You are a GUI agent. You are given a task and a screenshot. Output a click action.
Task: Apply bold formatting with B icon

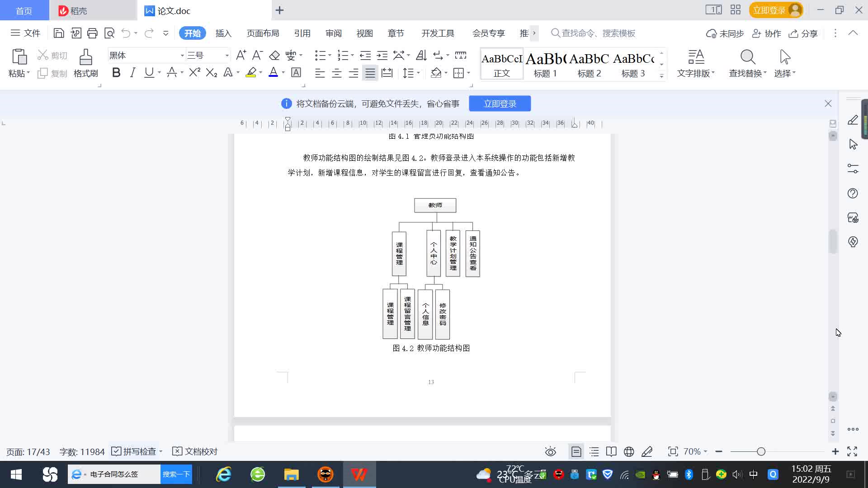(116, 73)
